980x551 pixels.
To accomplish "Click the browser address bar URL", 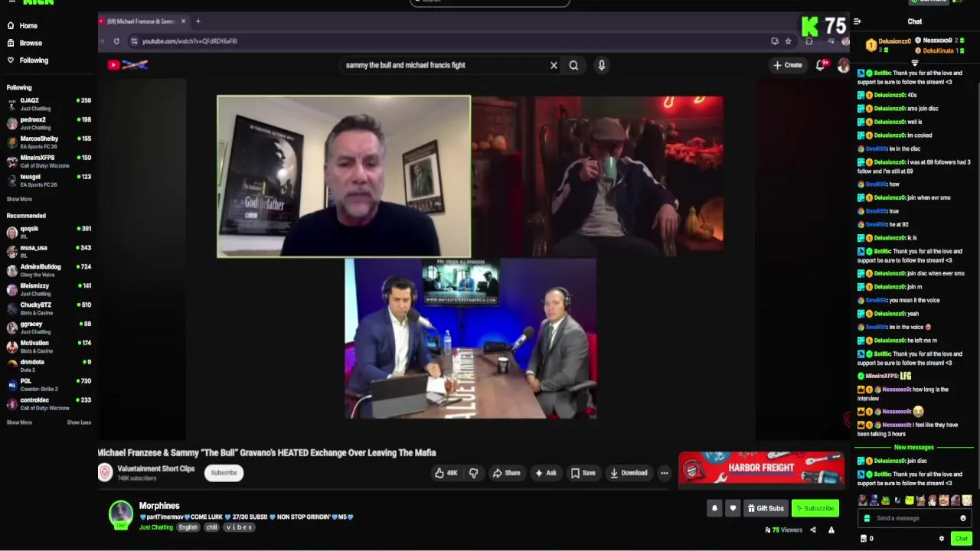I will [189, 41].
